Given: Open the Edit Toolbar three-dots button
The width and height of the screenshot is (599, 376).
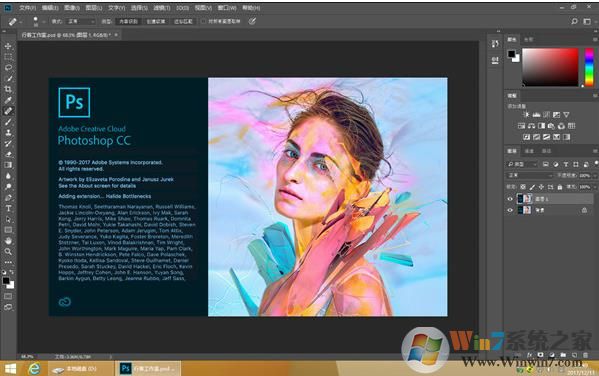Looking at the screenshot, I should [x=8, y=263].
